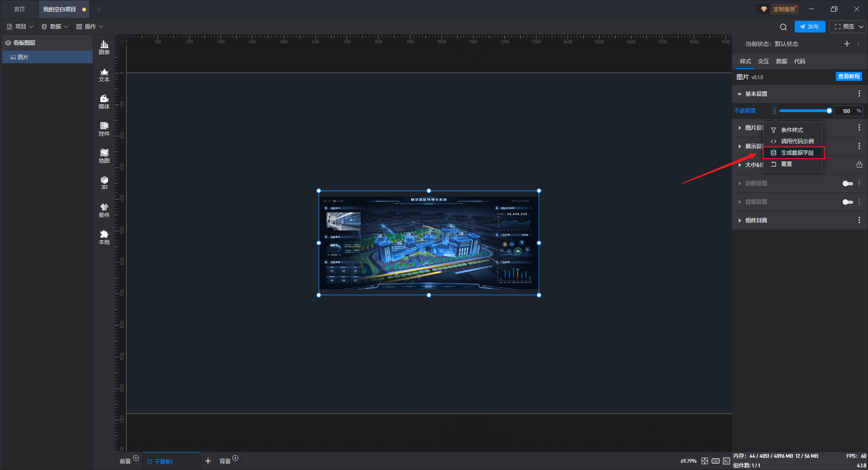The height and width of the screenshot is (470, 868).
Task: Open the 地图 map components icon
Action: (104, 156)
